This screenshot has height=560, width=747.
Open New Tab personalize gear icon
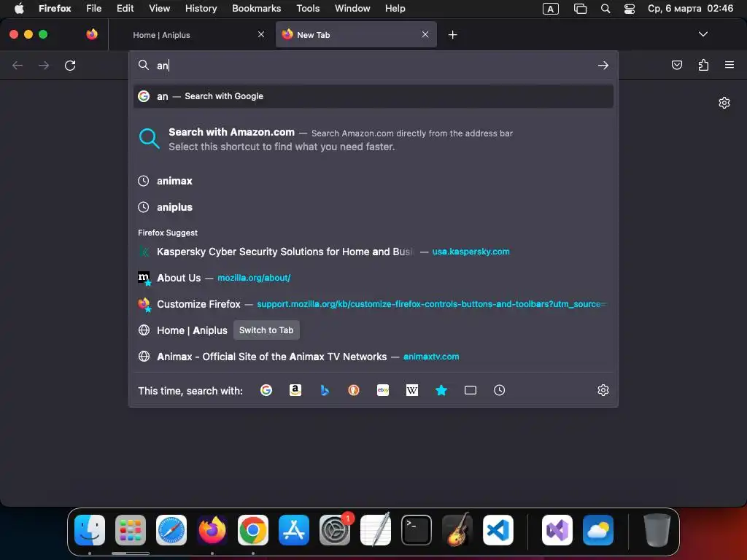(724, 103)
